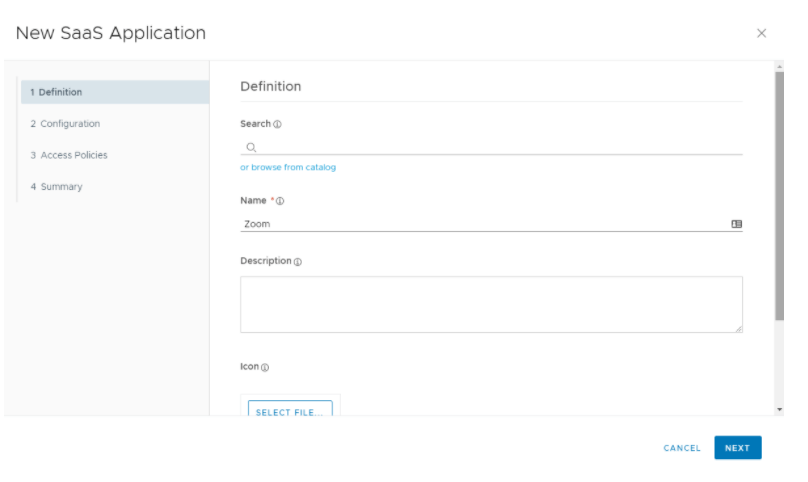
Task: Proceed with the NEXT button
Action: click(737, 448)
